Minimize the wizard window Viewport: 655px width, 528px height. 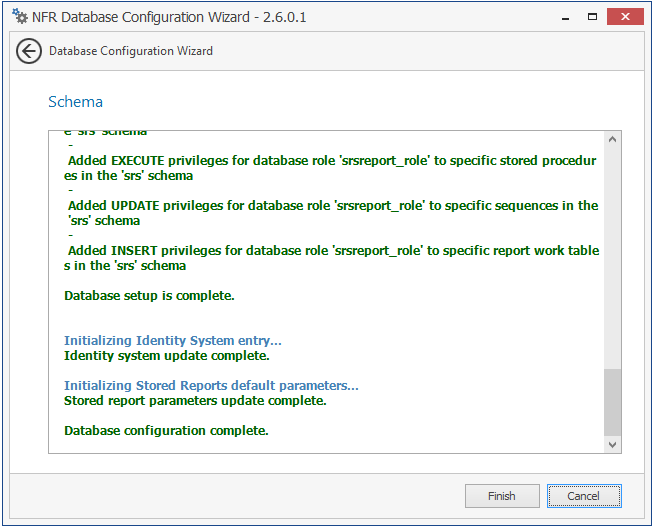click(x=565, y=16)
